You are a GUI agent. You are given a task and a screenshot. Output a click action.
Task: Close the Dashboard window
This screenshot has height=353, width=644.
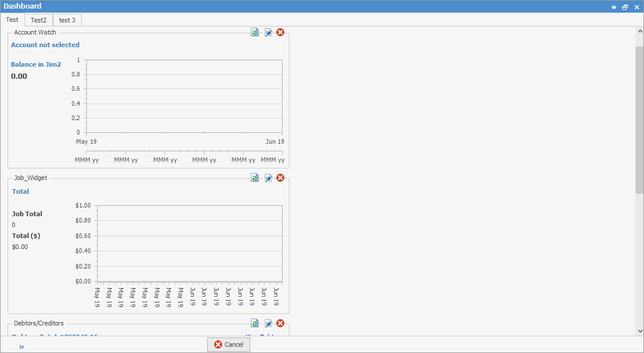click(x=637, y=7)
